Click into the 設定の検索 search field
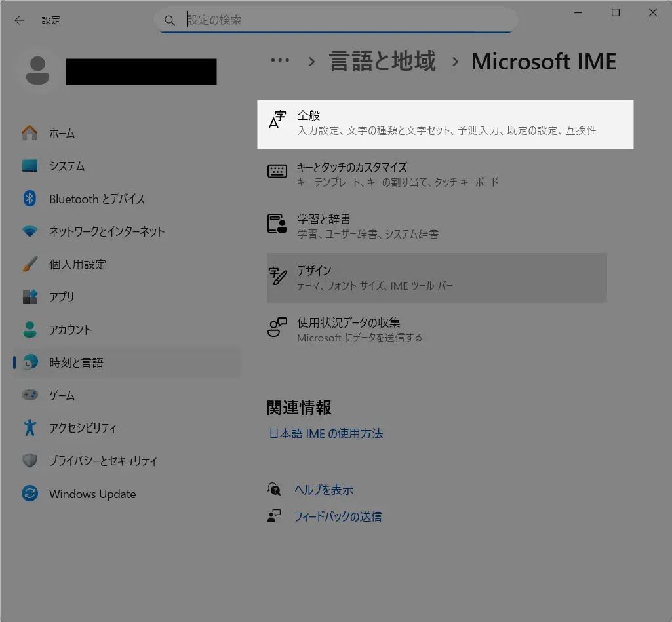The image size is (672, 622). pyautogui.click(x=336, y=20)
